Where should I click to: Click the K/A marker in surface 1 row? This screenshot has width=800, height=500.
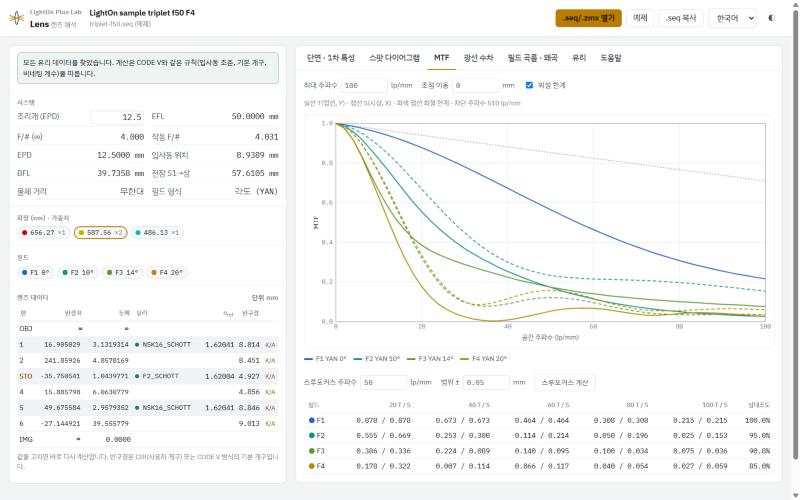coord(270,345)
